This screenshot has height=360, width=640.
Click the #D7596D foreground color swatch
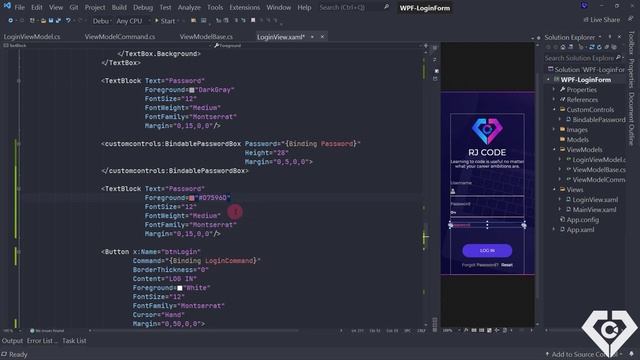tap(191, 198)
